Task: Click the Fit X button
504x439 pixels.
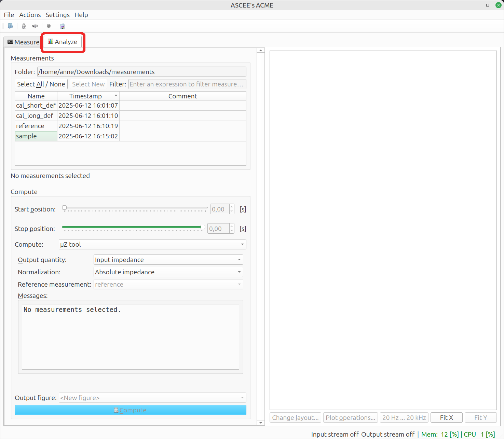Action: click(446, 417)
